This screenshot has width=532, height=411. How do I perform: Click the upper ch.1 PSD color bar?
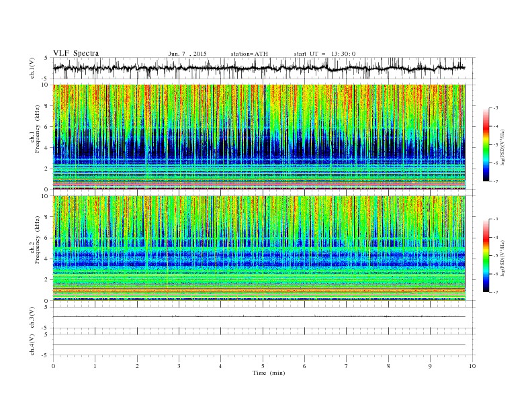(x=486, y=145)
